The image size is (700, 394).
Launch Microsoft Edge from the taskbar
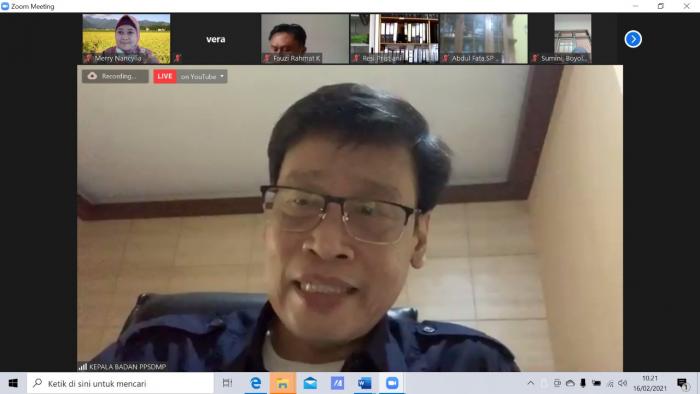[x=255, y=383]
